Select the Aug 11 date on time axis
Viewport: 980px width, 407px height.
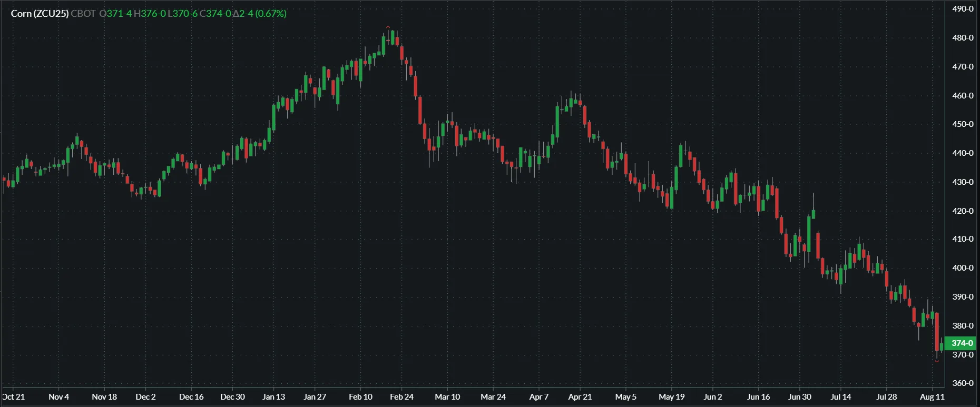932,397
